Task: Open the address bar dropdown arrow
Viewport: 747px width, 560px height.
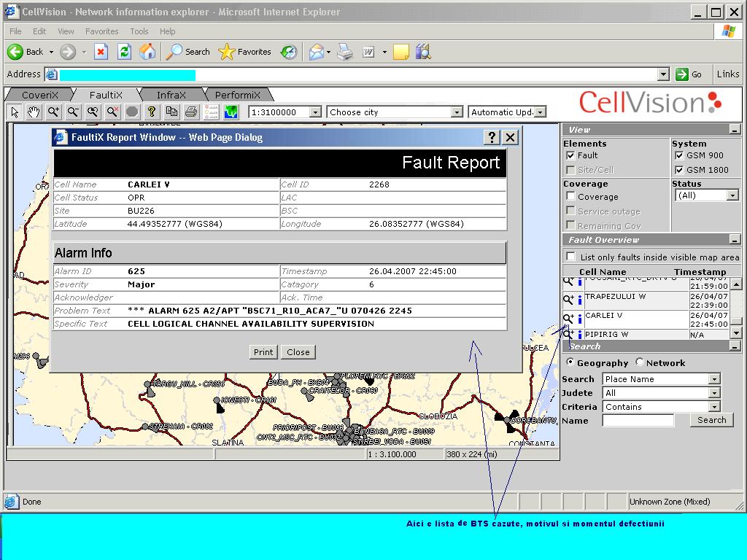Action: [x=663, y=74]
